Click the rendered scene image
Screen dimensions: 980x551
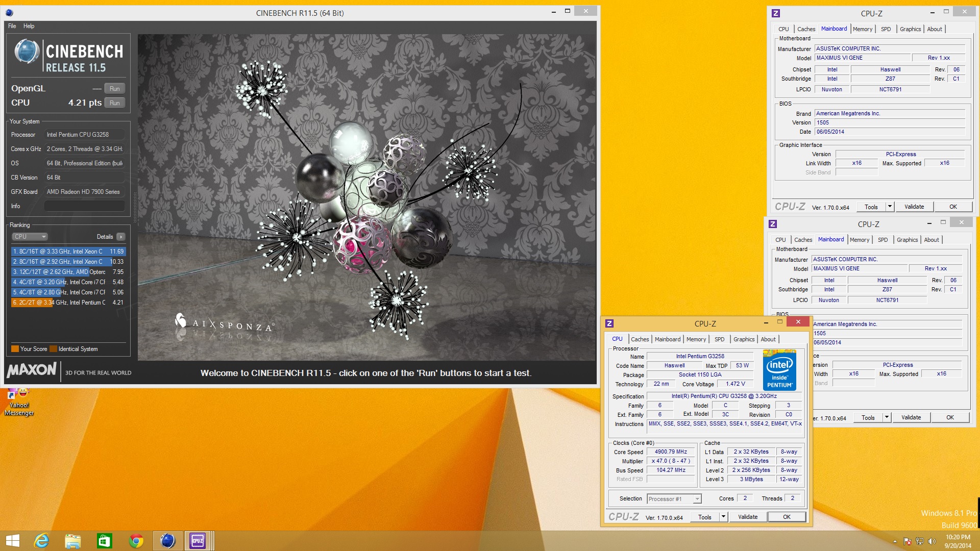(366, 197)
